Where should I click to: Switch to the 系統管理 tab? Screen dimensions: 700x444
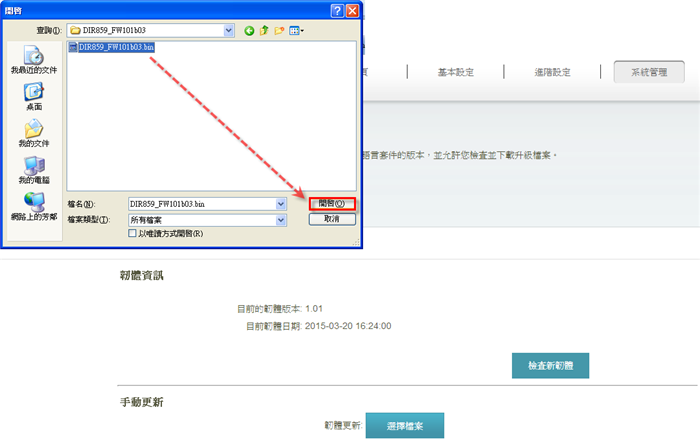click(x=650, y=72)
